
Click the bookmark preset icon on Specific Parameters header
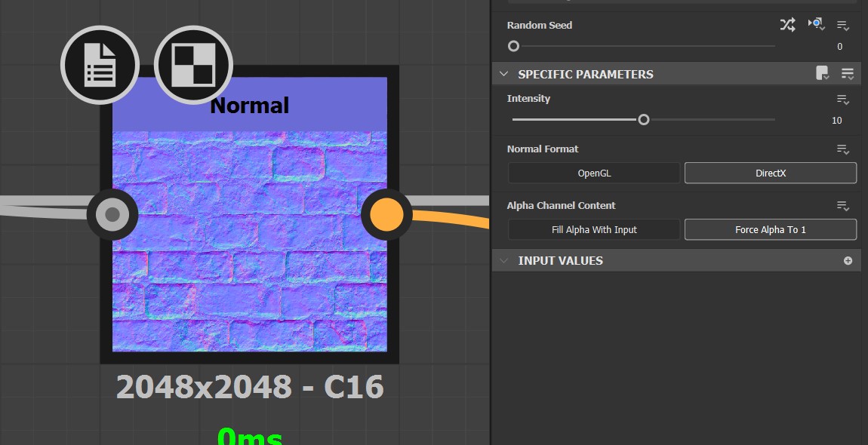click(822, 73)
